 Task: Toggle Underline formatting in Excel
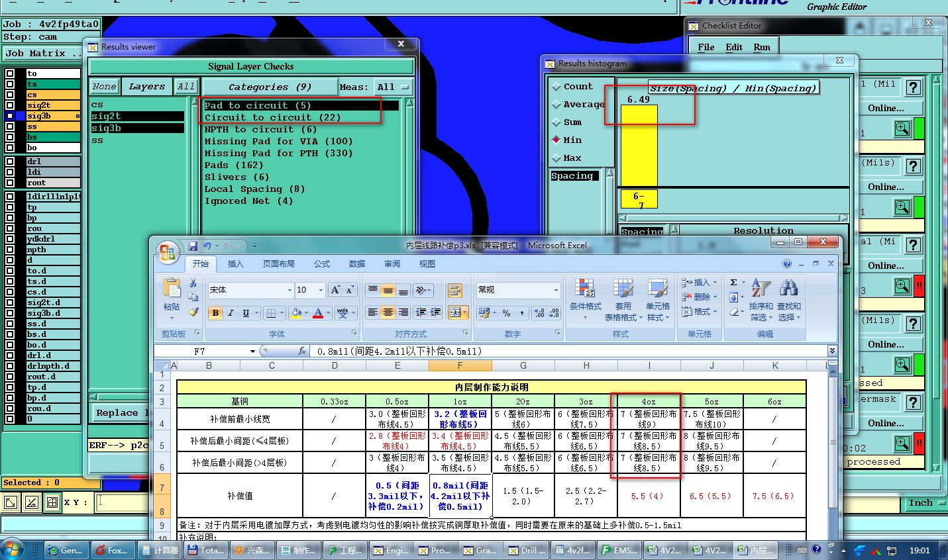pyautogui.click(x=246, y=313)
